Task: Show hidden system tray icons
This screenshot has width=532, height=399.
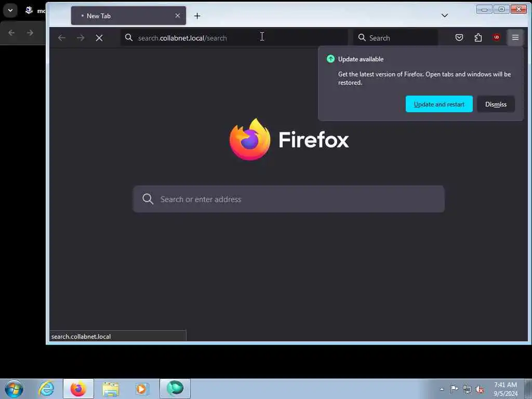Action: point(442,389)
